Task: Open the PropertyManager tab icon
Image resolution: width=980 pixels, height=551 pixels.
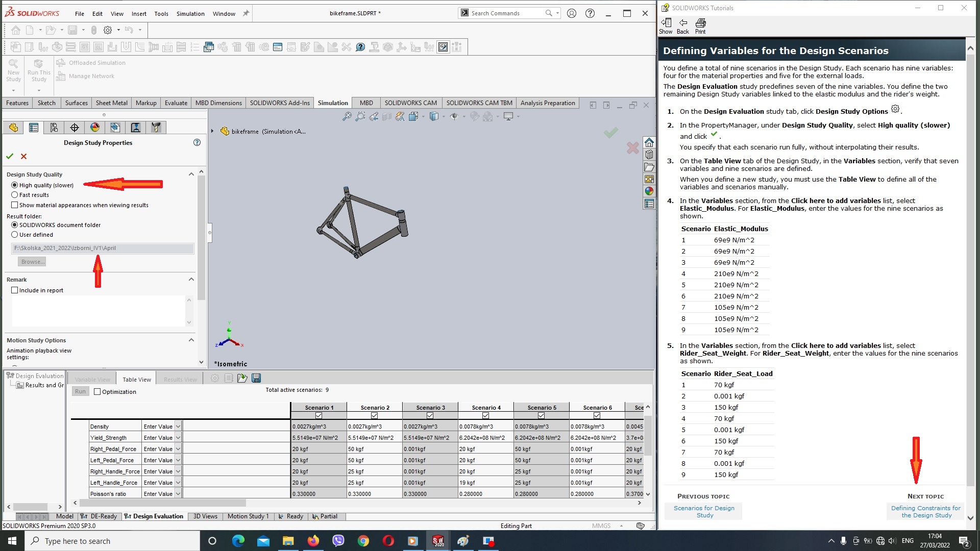Action: pyautogui.click(x=34, y=128)
